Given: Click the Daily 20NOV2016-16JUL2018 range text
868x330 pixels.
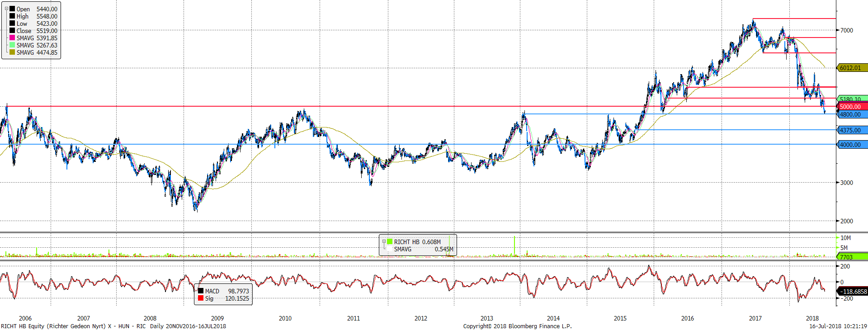Looking at the screenshot, I should click(188, 326).
